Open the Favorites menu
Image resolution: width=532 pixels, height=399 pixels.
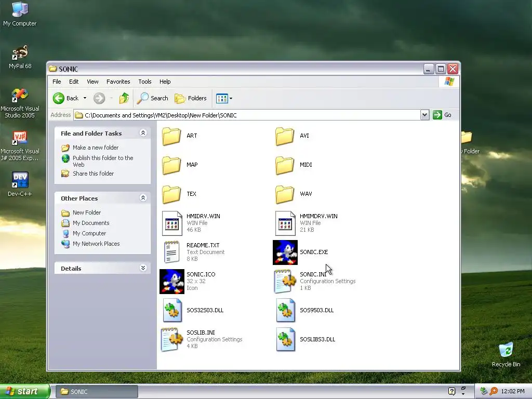pyautogui.click(x=118, y=82)
